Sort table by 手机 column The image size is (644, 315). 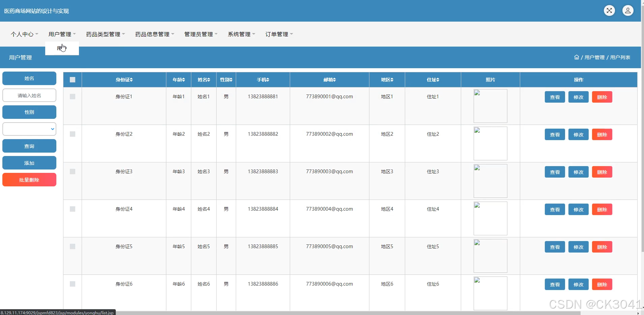263,80
